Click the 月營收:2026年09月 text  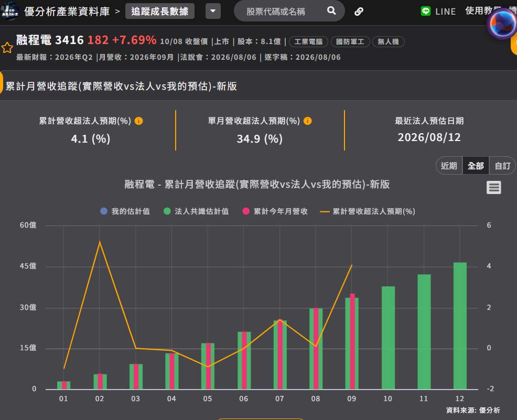[x=136, y=57]
